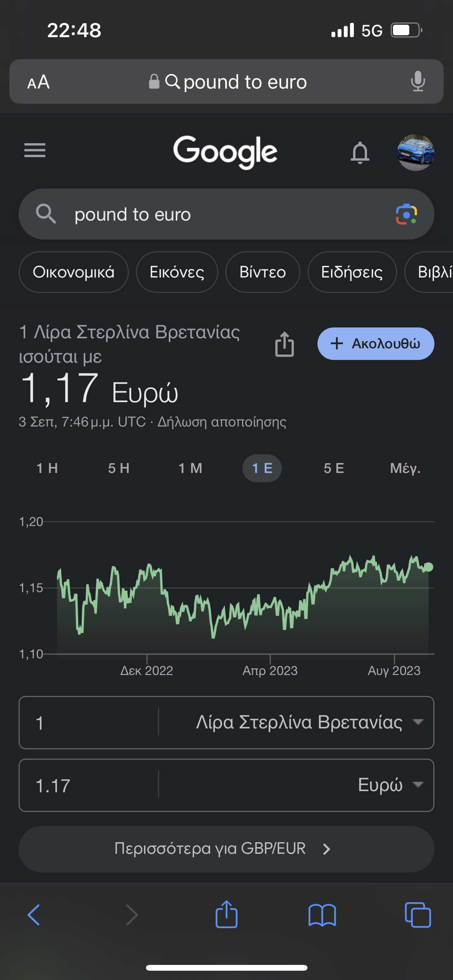Show all open Safari tabs
The height and width of the screenshot is (980, 453).
[x=418, y=915]
